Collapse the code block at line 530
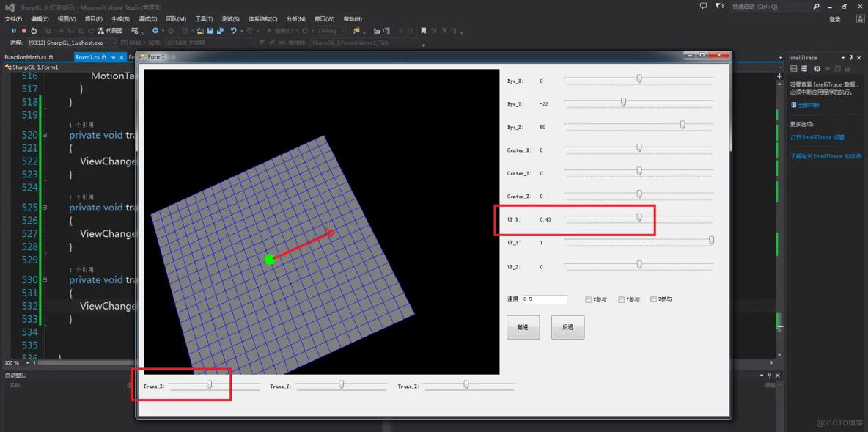868x432 pixels. pyautogui.click(x=45, y=279)
